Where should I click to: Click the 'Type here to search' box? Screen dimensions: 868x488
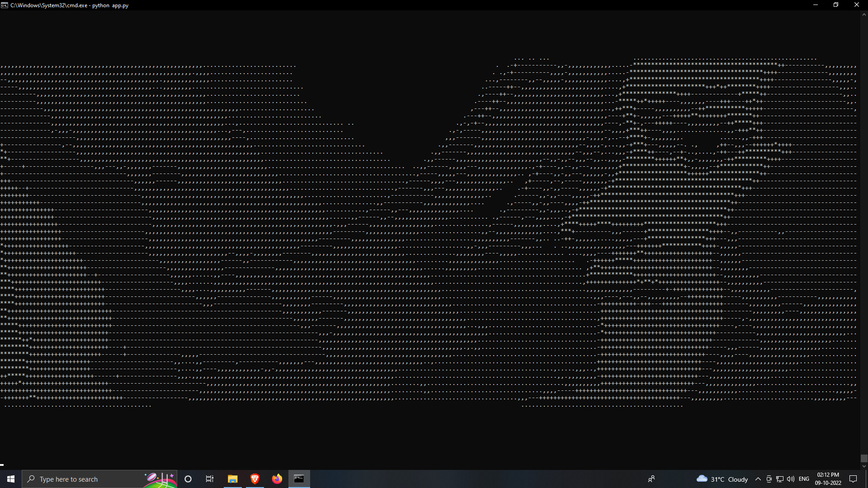(86, 479)
